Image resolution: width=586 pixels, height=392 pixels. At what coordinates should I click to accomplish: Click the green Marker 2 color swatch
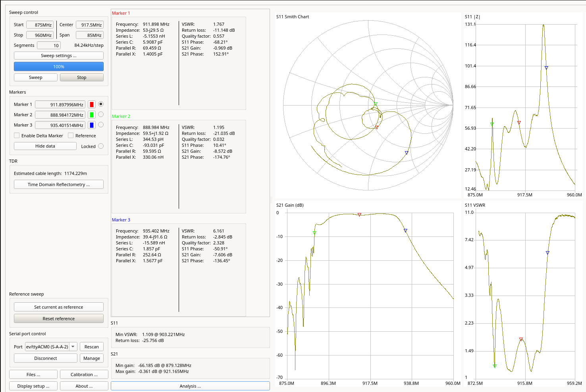pyautogui.click(x=92, y=115)
